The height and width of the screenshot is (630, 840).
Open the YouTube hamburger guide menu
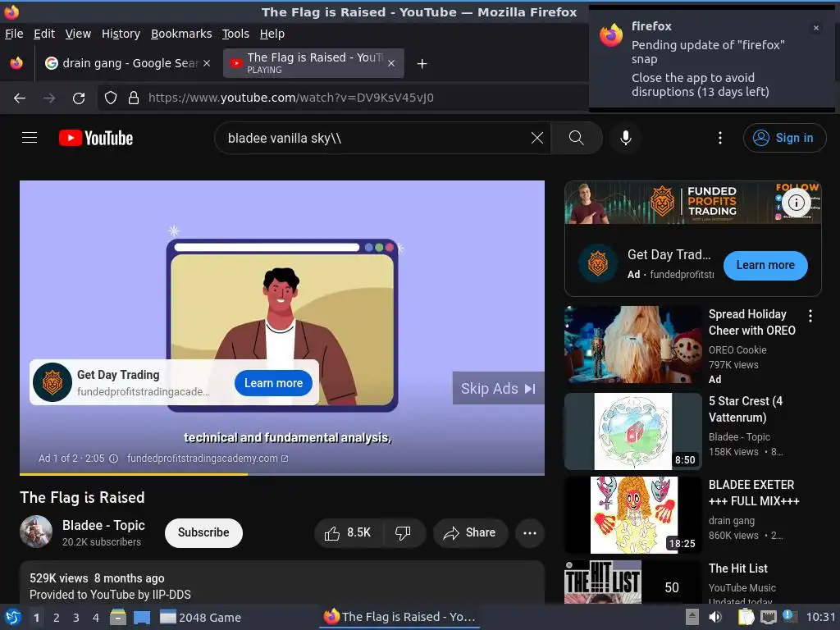[30, 138]
